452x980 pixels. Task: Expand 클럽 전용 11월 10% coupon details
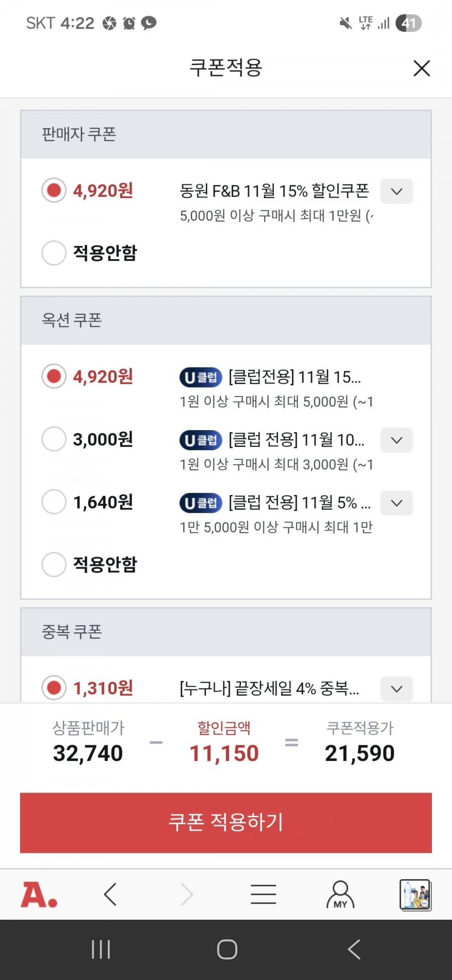[397, 440]
